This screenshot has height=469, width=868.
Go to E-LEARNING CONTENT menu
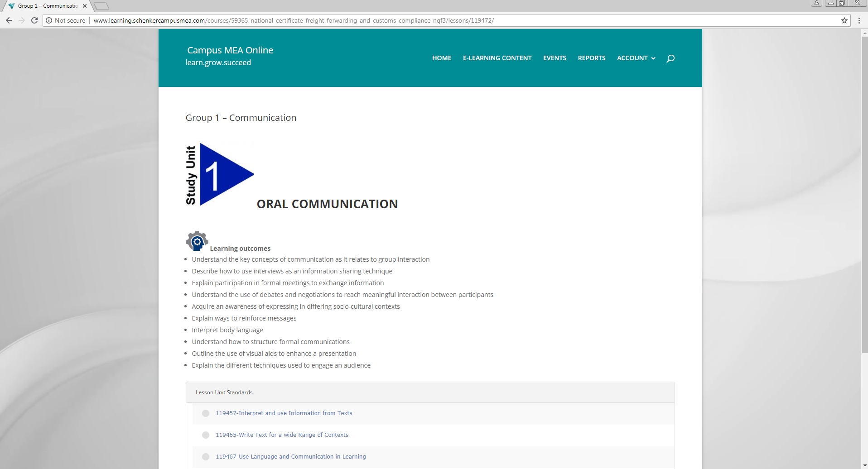click(x=497, y=58)
